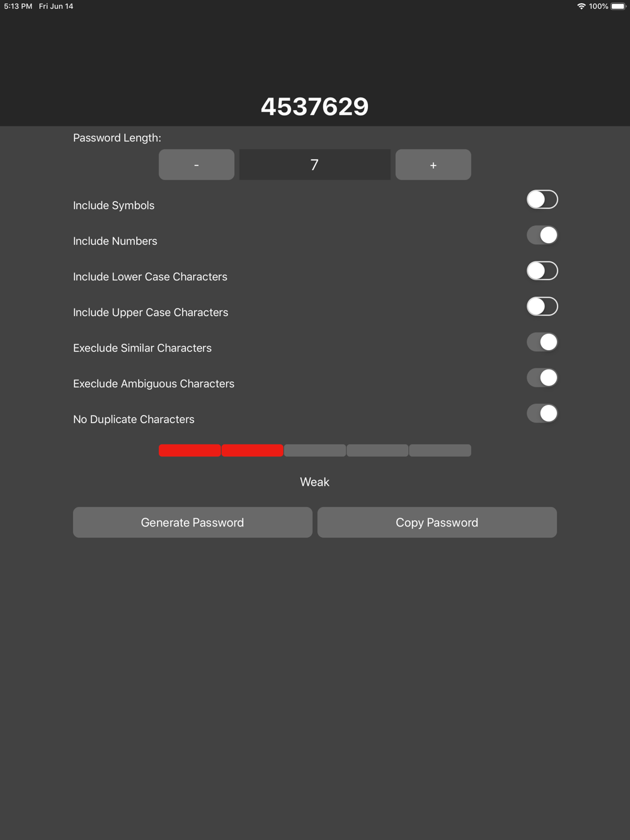Click the second red strength bar segment
Screen dimensions: 630x840
[x=252, y=450]
